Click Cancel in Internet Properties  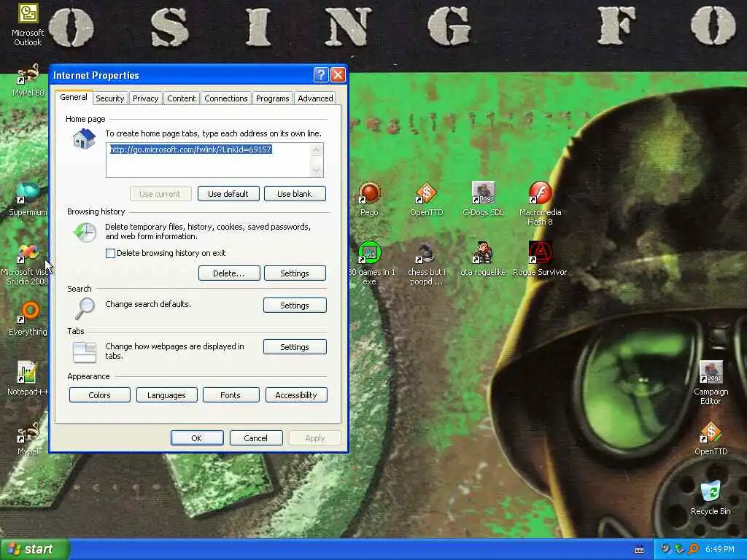(256, 438)
